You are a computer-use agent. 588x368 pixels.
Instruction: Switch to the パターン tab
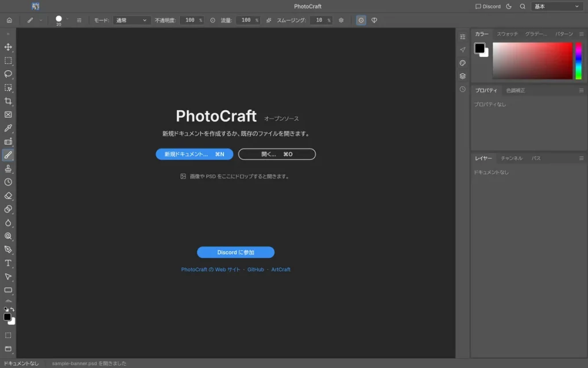[x=564, y=34]
